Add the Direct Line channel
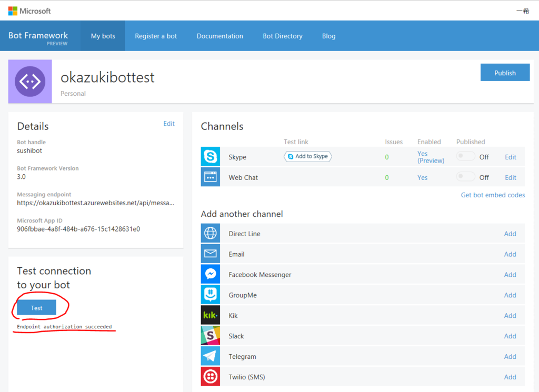The width and height of the screenshot is (539, 392). click(x=510, y=234)
